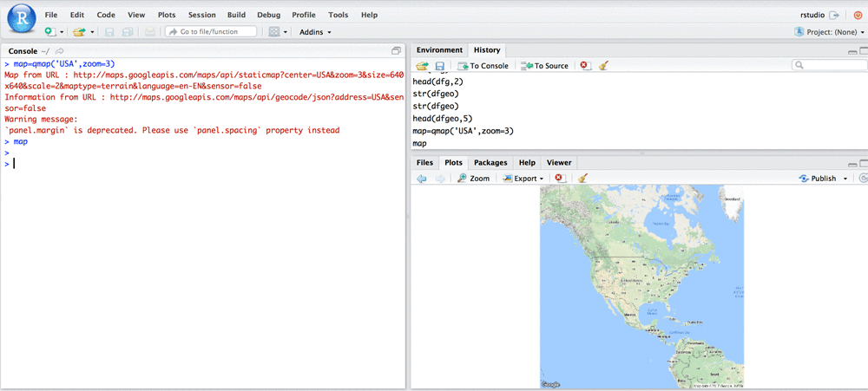Viewport: 868px width, 391px height.
Task: Maximize the Console pane
Action: [x=397, y=51]
